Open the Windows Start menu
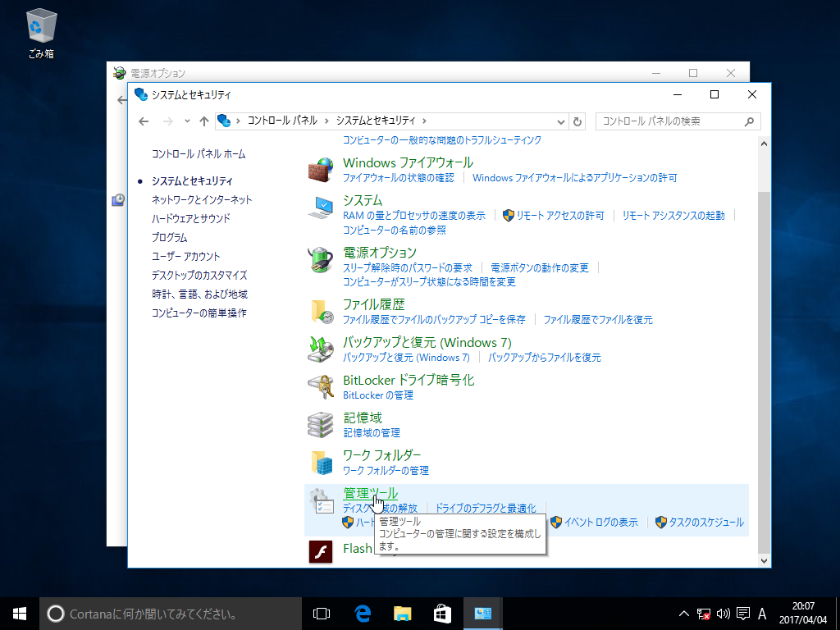This screenshot has height=630, width=840. tap(20, 614)
